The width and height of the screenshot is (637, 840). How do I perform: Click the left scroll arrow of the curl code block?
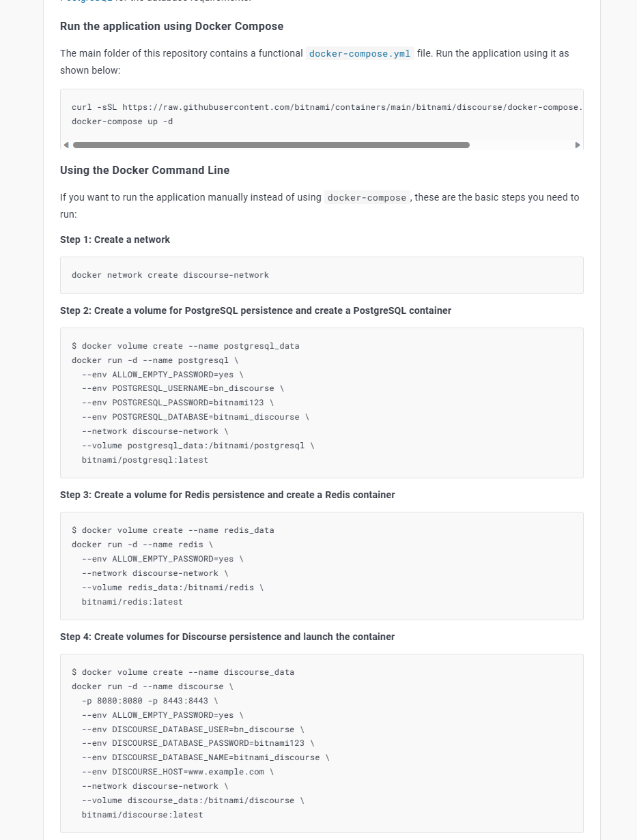tap(66, 145)
